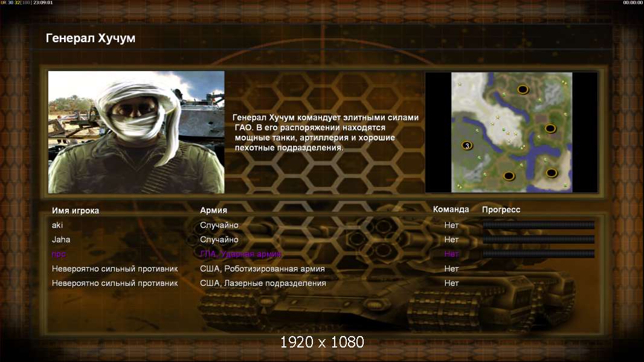This screenshot has width=644, height=362.
Task: Click team "Нет" for Роботизированная армия row
Action: [451, 268]
